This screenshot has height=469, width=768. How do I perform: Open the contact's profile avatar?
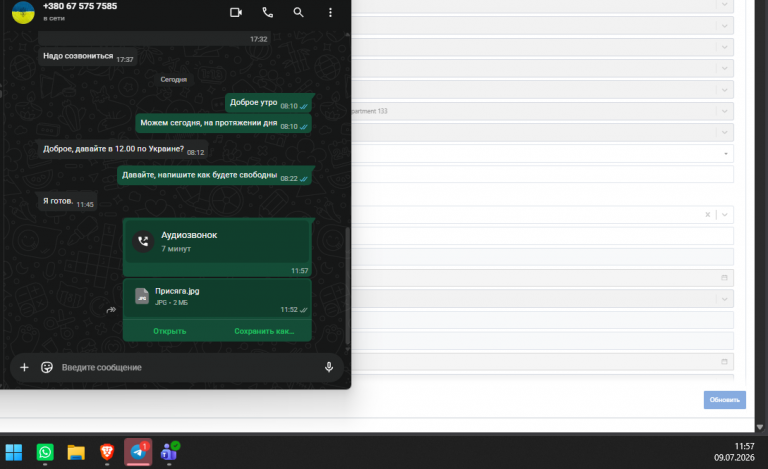(x=23, y=12)
